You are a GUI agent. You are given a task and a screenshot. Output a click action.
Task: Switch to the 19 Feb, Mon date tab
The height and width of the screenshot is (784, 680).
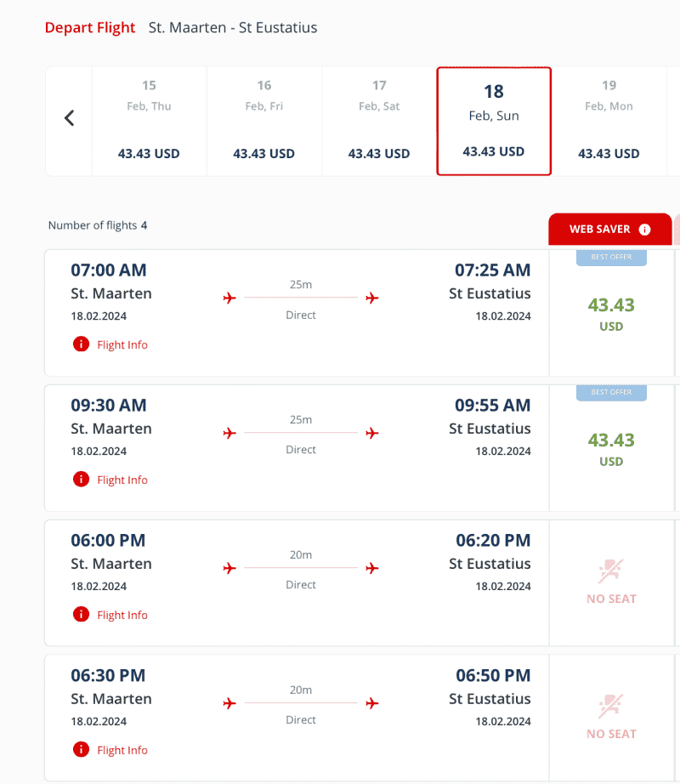(x=609, y=120)
